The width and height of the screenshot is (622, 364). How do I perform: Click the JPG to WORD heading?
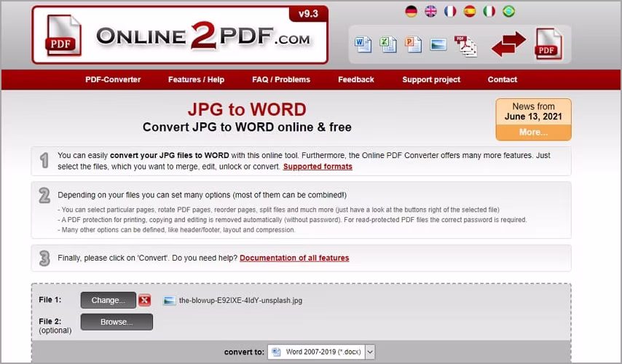tap(247, 109)
